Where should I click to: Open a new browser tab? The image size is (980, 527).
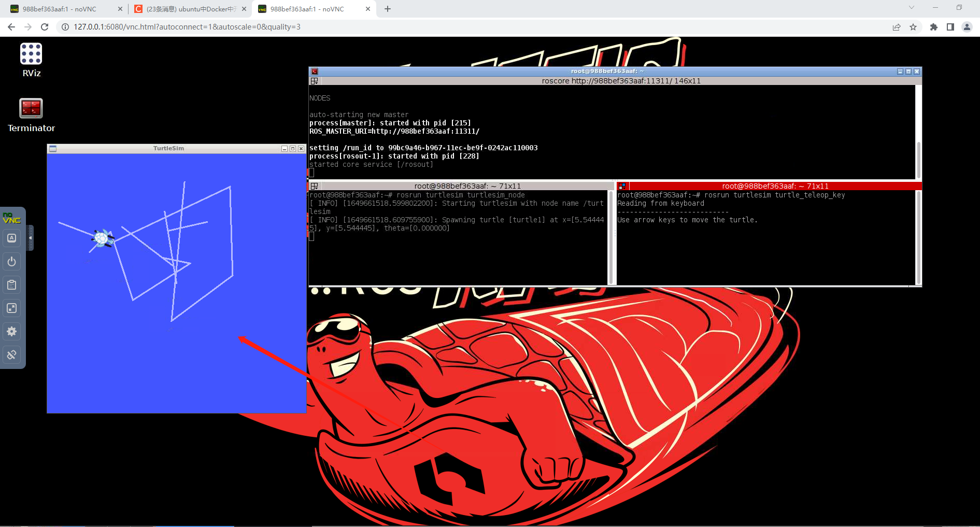[388, 9]
